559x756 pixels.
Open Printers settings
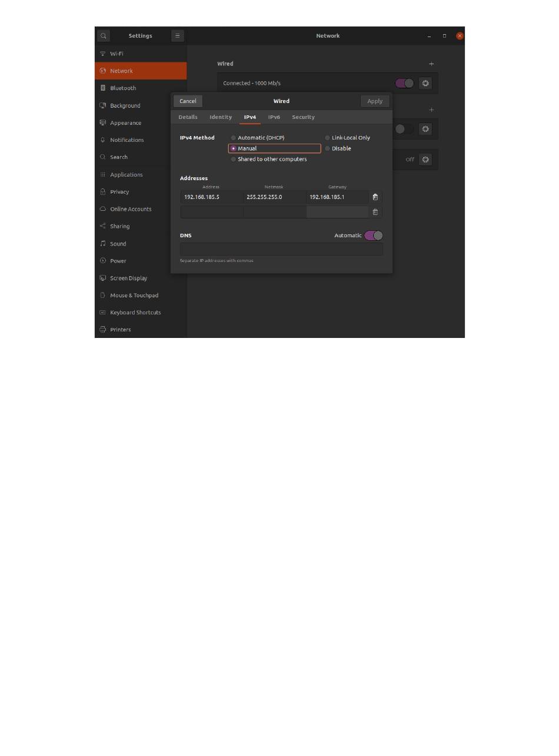coord(141,330)
